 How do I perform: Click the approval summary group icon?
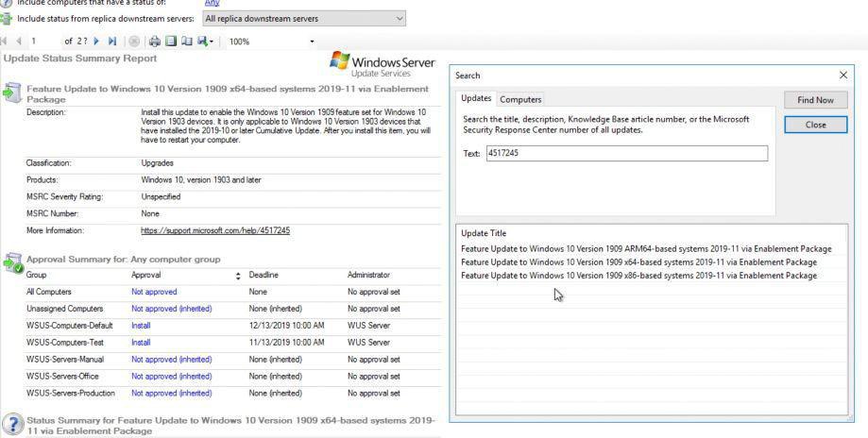tap(12, 262)
